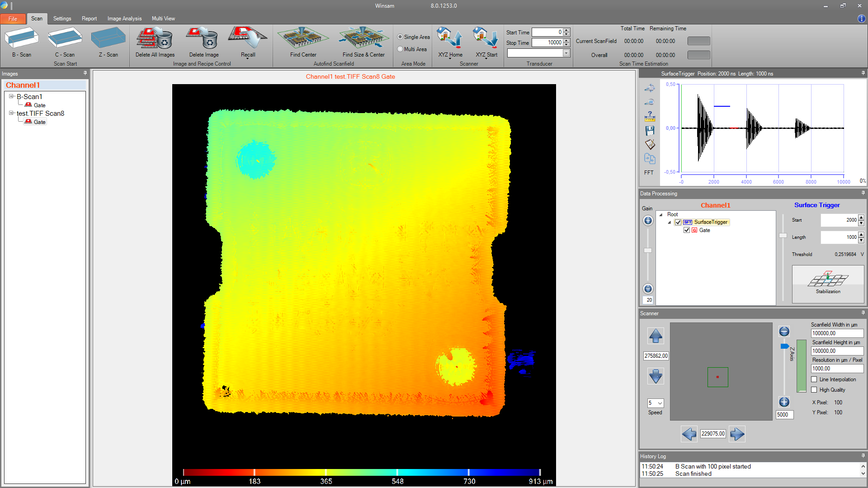Viewport: 868px width, 488px height.
Task: Open the Settings tab
Action: pyautogui.click(x=62, y=19)
